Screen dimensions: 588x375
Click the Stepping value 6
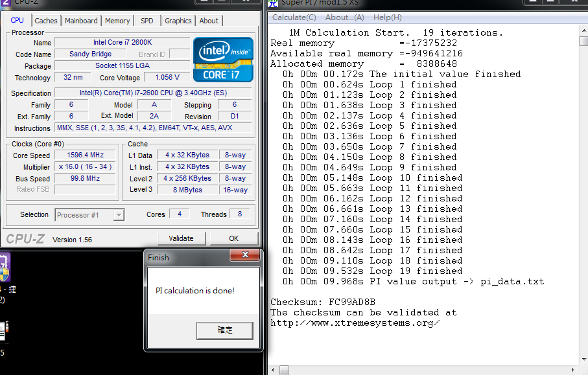point(235,104)
